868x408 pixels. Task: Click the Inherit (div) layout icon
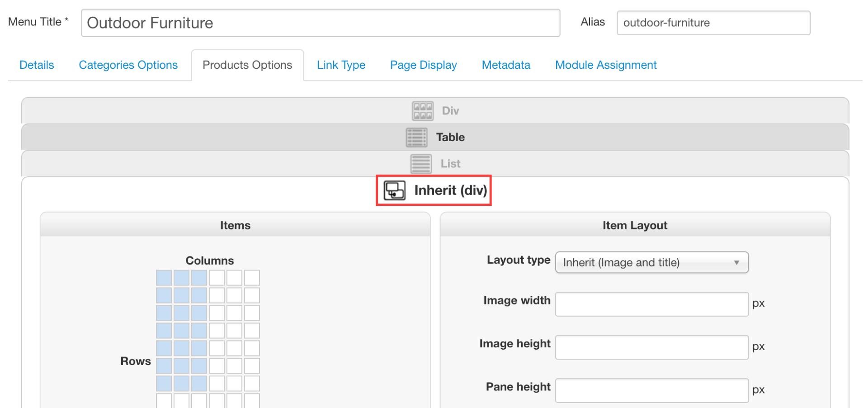pos(395,190)
